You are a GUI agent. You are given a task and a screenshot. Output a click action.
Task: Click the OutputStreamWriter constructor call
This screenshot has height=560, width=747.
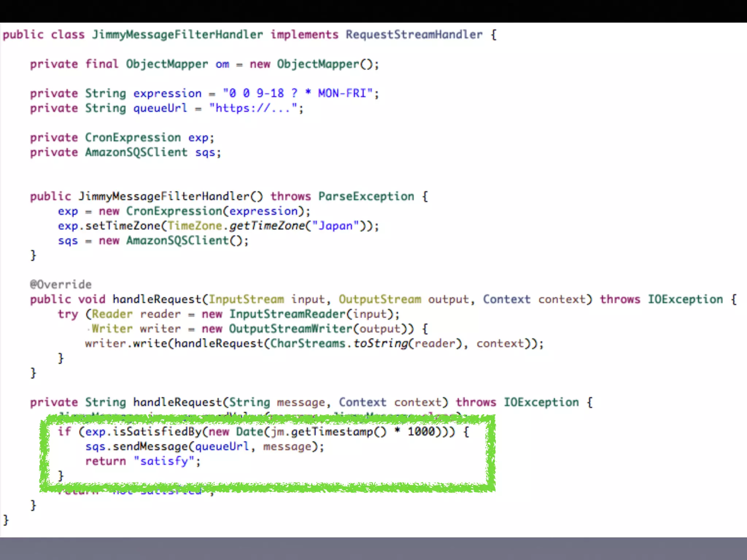(290, 329)
